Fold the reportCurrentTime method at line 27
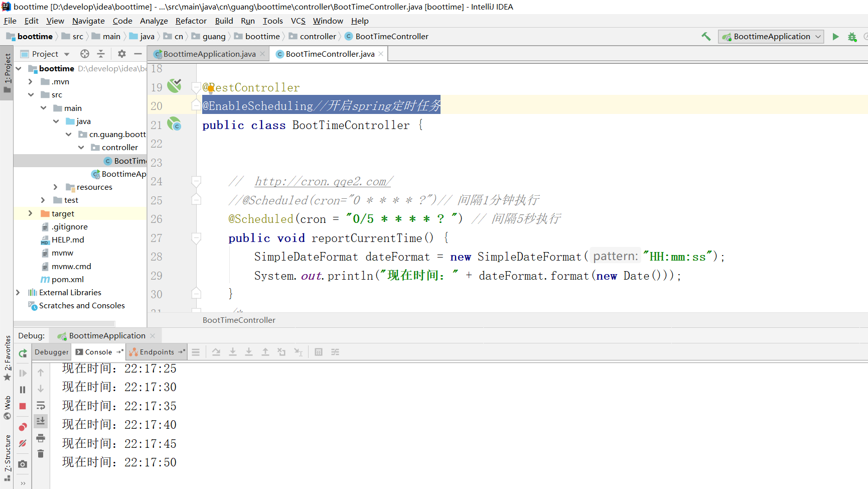The height and width of the screenshot is (489, 868). click(196, 238)
